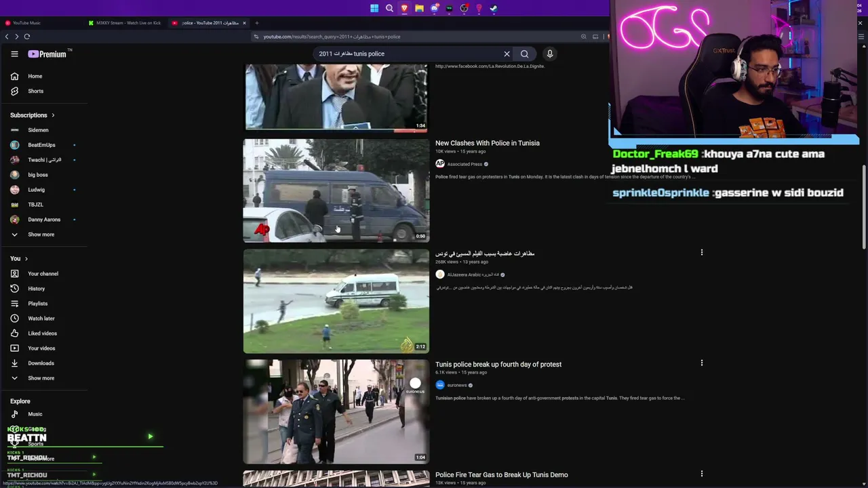Open Discord from the taskbar
Image resolution: width=868 pixels, height=488 pixels.
434,8
